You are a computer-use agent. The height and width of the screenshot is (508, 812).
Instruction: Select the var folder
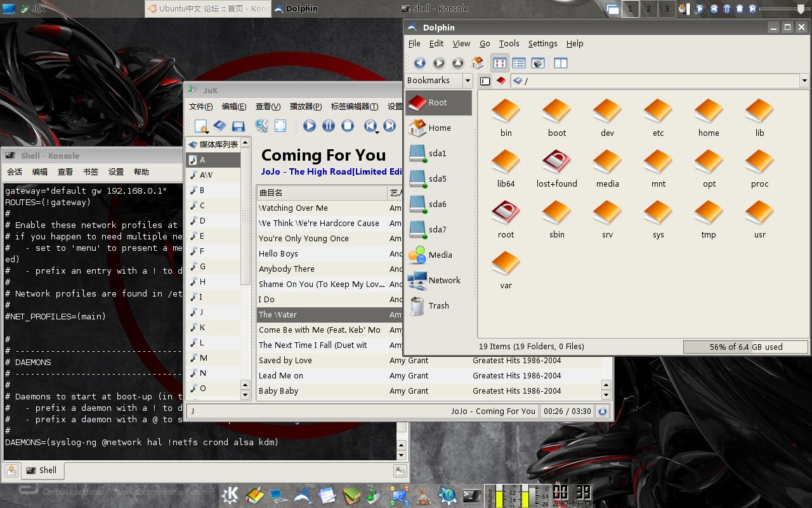pyautogui.click(x=506, y=270)
